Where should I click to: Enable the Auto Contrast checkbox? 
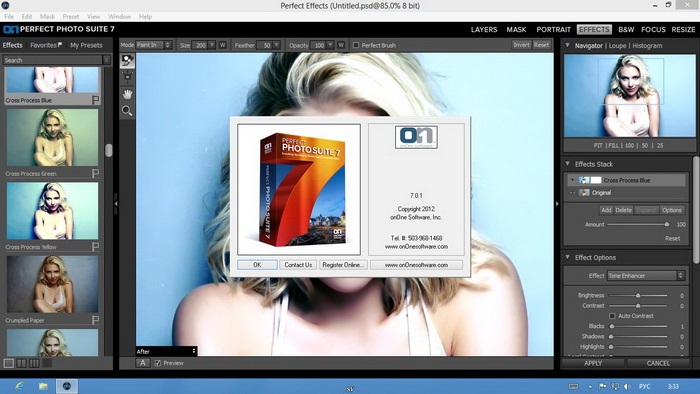612,315
